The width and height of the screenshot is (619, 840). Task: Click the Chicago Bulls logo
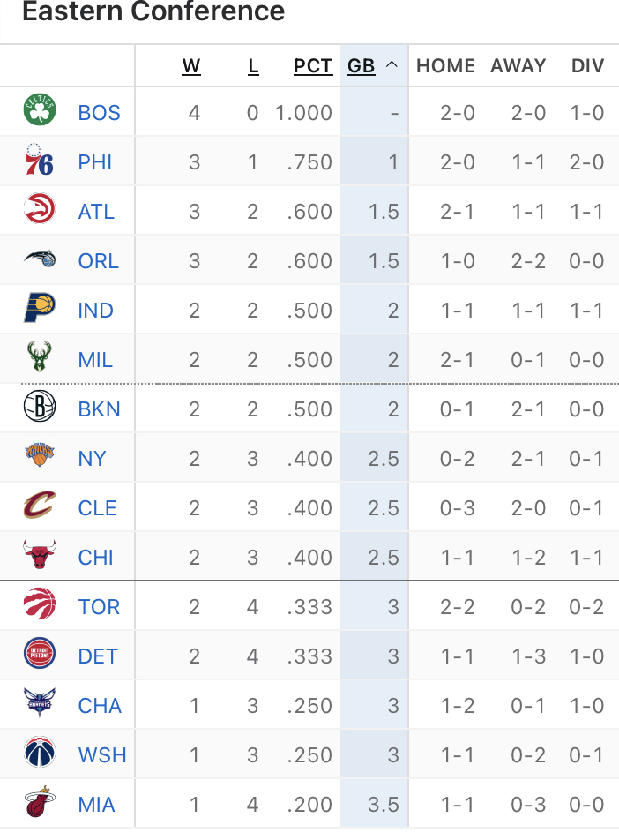(40, 557)
